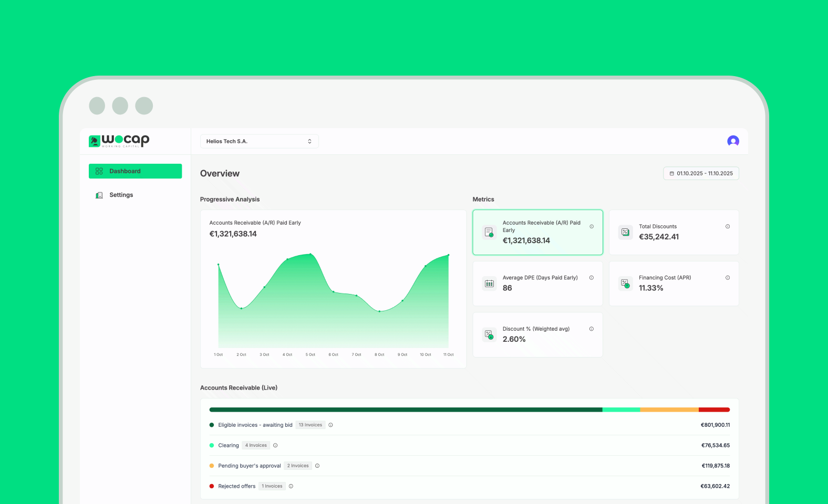
Task: Open Settings in sidebar
Action: 121,195
